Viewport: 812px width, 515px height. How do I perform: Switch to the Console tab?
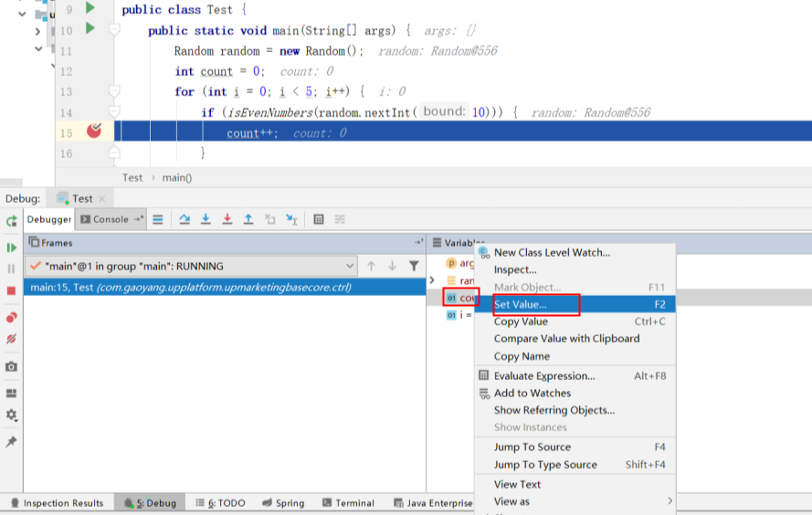(x=111, y=219)
